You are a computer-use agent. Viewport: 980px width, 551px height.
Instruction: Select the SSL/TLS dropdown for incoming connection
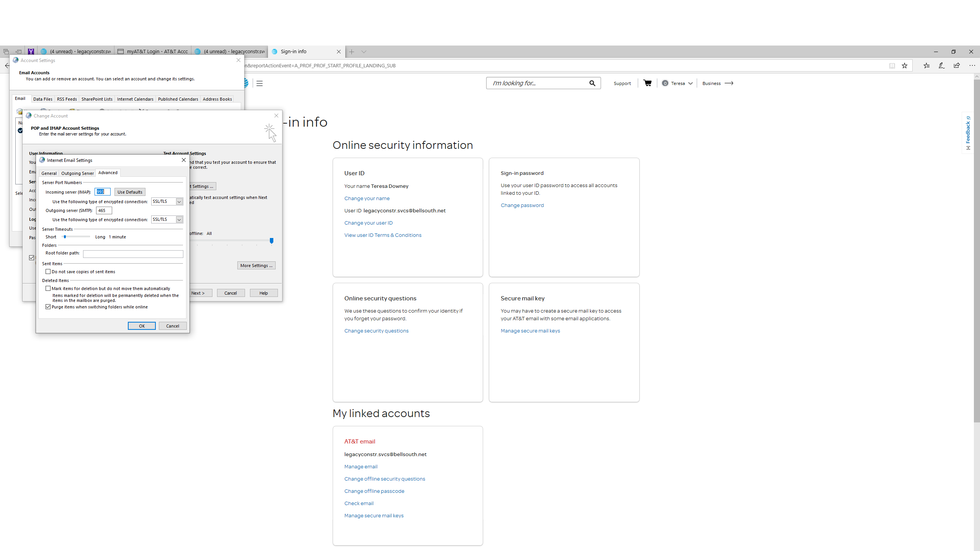(166, 201)
